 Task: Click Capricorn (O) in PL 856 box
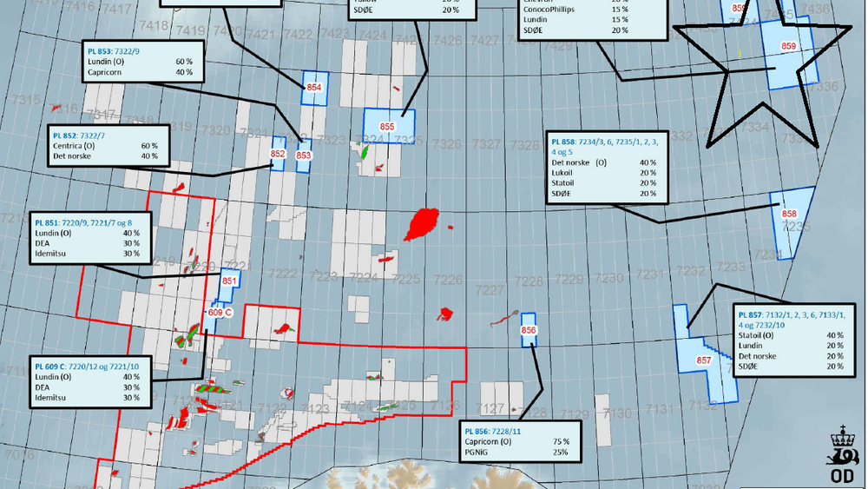[488, 441]
